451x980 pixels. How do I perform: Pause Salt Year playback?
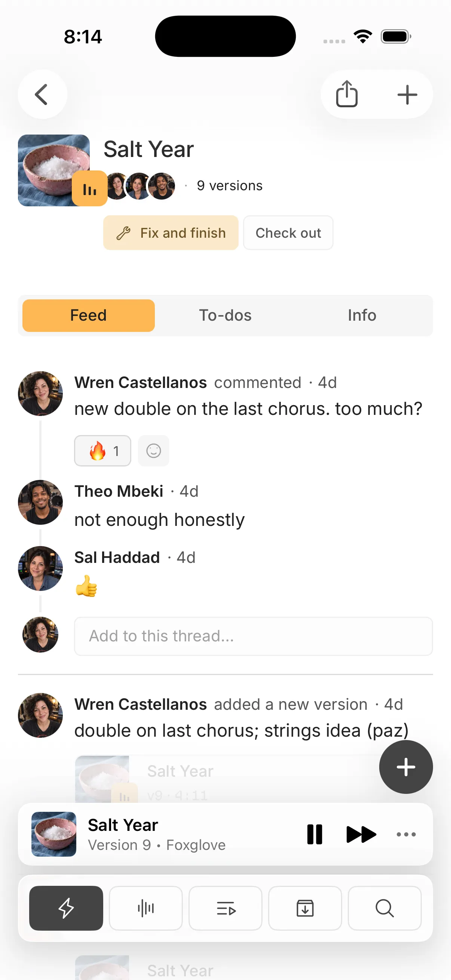(315, 834)
